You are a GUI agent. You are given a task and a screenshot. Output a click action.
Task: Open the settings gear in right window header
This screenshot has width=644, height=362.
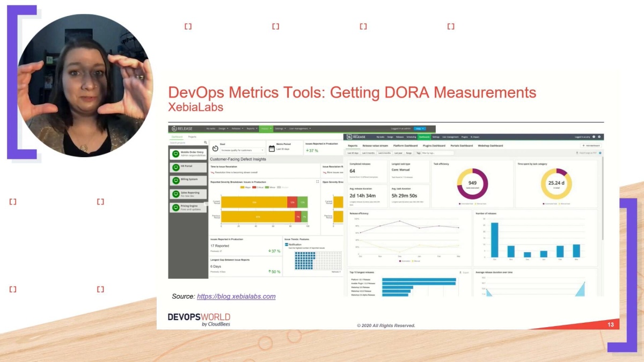599,137
